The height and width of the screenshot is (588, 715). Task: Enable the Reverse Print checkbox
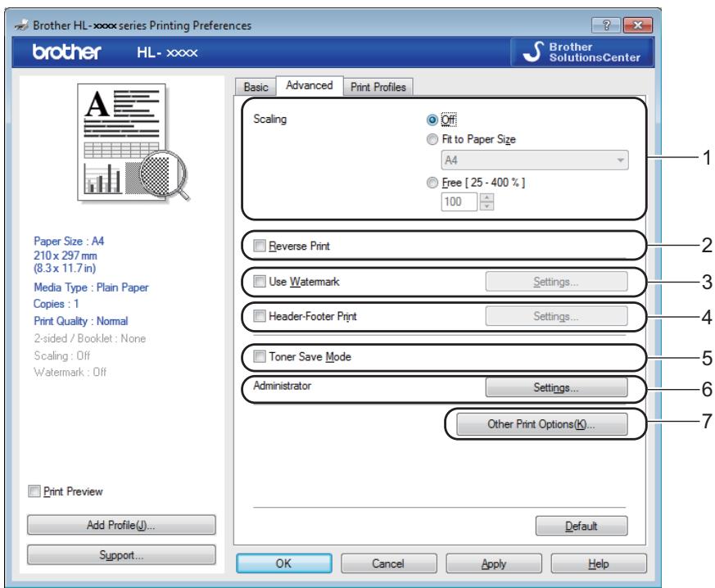pyautogui.click(x=259, y=246)
